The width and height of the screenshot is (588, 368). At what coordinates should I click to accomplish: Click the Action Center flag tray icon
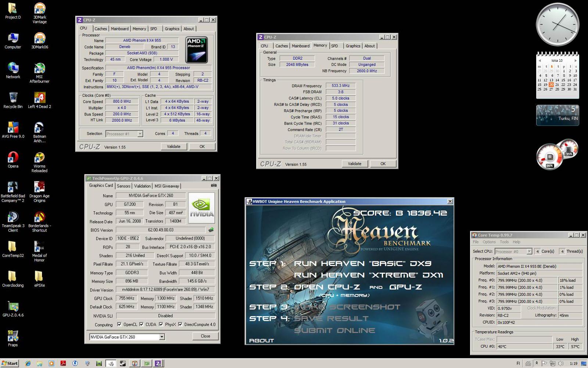tap(545, 364)
